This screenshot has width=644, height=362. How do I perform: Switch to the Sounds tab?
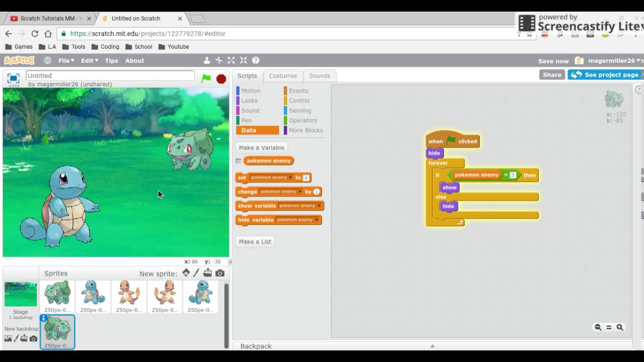pos(319,76)
